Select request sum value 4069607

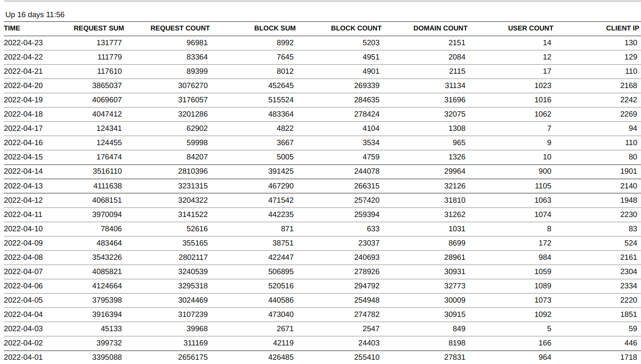[x=107, y=100]
